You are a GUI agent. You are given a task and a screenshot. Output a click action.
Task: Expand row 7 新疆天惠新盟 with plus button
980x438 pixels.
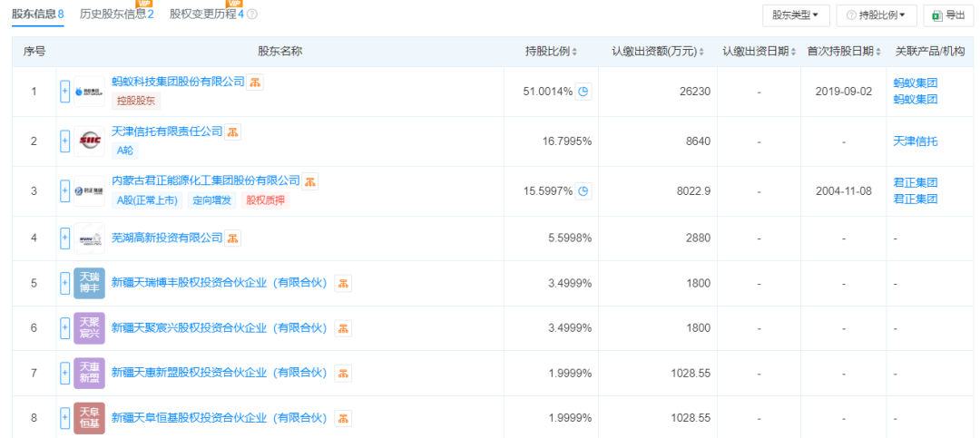pos(64,373)
